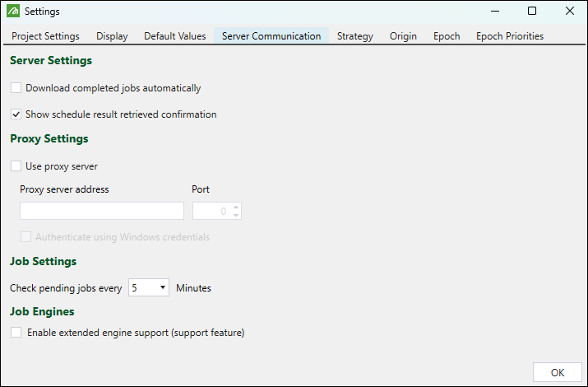This screenshot has width=588, height=387.
Task: Toggle Authenticate using Windows credentials checkbox
Action: pos(26,237)
